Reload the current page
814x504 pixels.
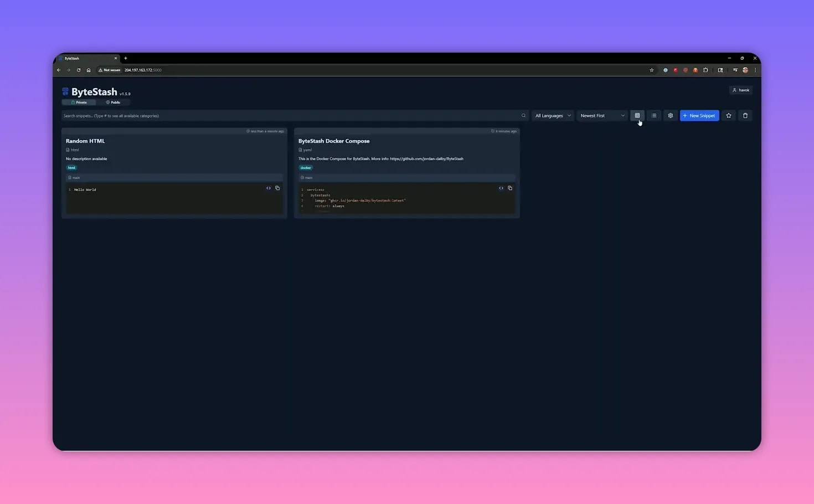point(79,70)
